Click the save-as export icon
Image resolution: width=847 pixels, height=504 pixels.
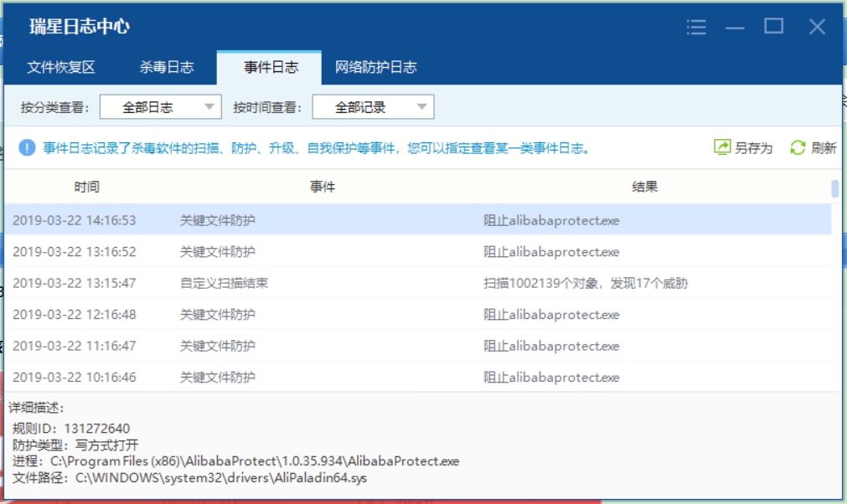point(722,147)
